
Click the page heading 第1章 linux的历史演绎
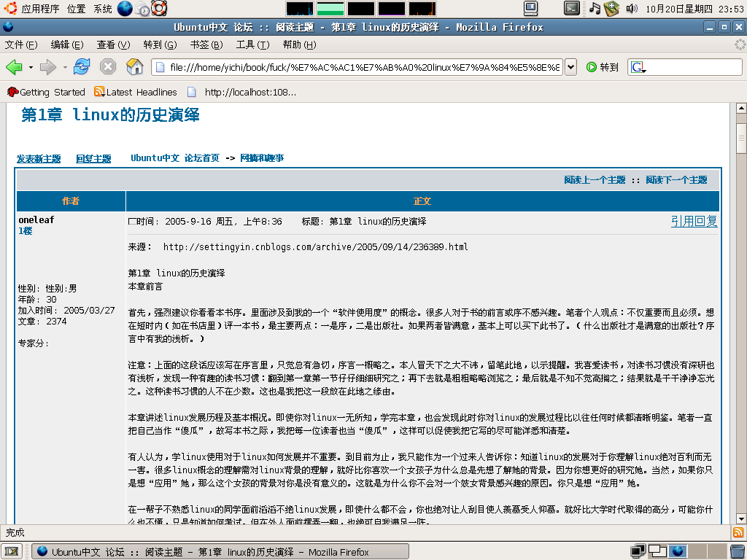[x=111, y=114]
